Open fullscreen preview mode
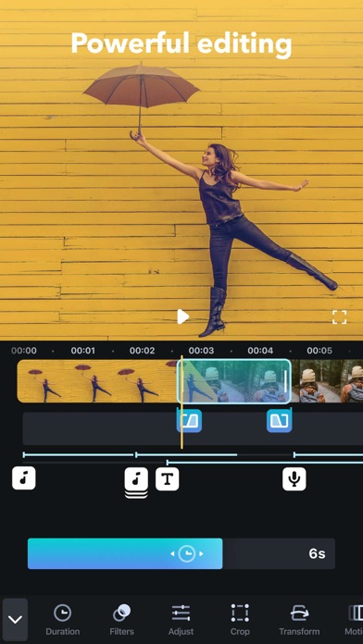The height and width of the screenshot is (644, 363). [x=339, y=317]
